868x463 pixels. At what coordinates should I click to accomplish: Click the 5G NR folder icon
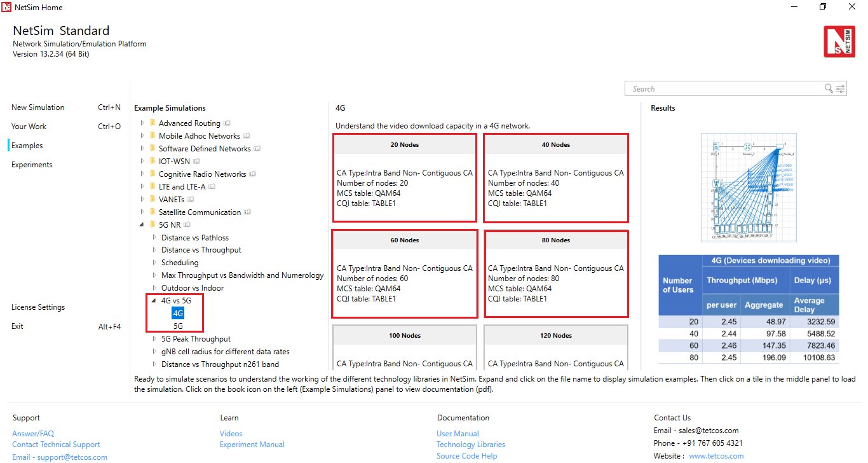(153, 225)
